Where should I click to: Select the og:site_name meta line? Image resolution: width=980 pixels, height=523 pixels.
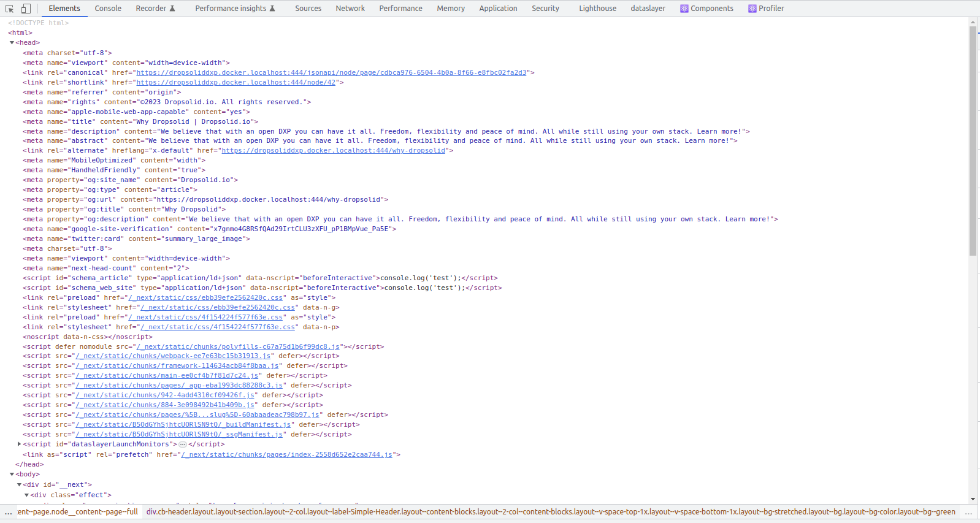pyautogui.click(x=130, y=180)
